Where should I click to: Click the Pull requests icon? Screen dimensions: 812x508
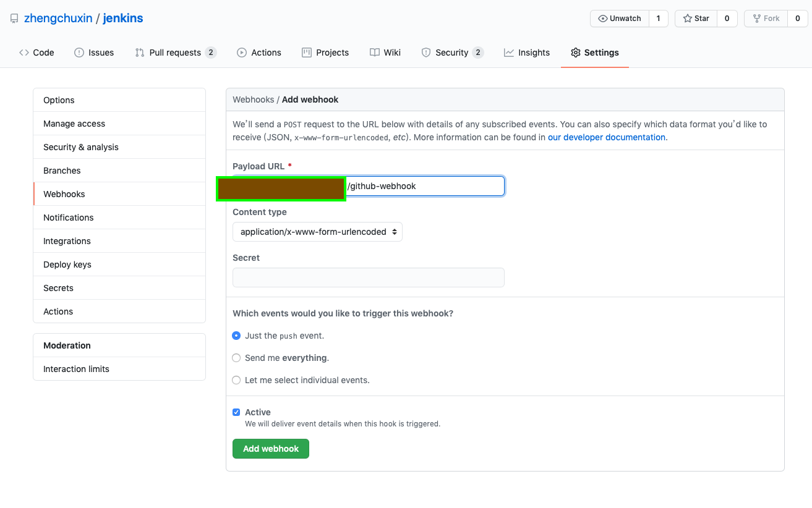tap(140, 53)
